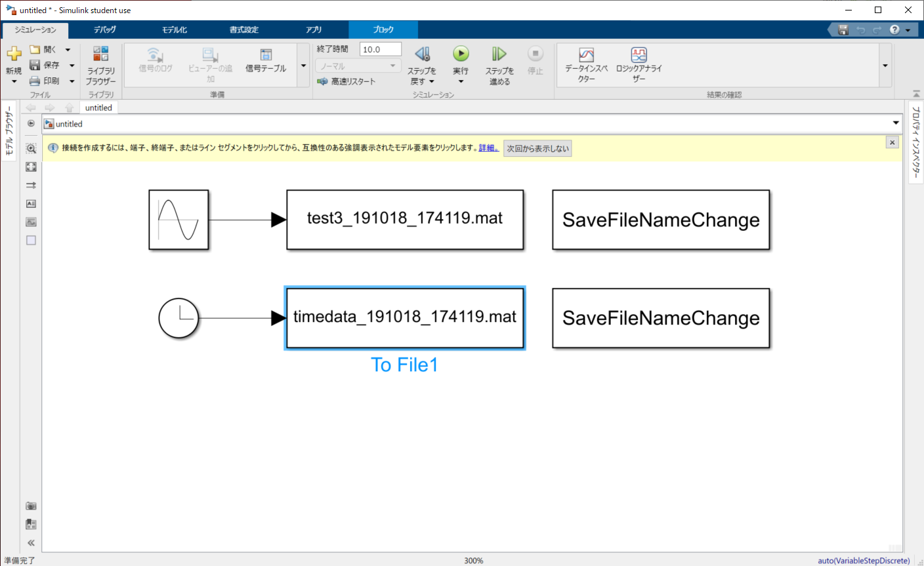Add annotation with the text icon
This screenshot has width=924, height=566.
(x=31, y=204)
